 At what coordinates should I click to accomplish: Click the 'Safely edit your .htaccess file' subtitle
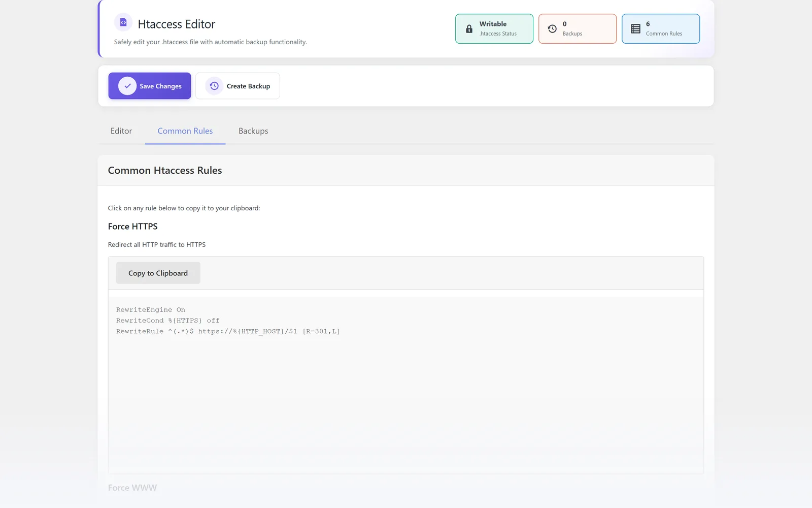pos(211,42)
